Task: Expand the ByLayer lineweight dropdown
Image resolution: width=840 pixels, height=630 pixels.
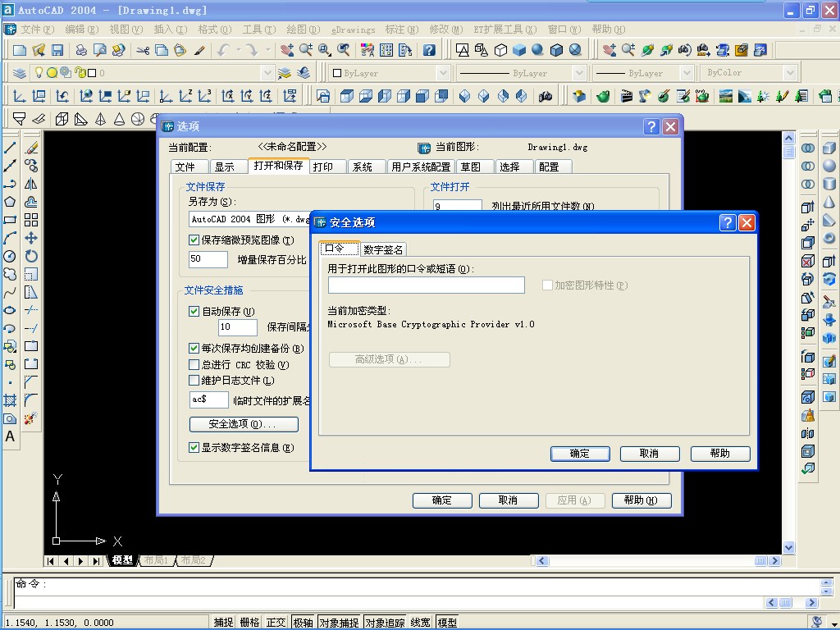Action: click(687, 73)
